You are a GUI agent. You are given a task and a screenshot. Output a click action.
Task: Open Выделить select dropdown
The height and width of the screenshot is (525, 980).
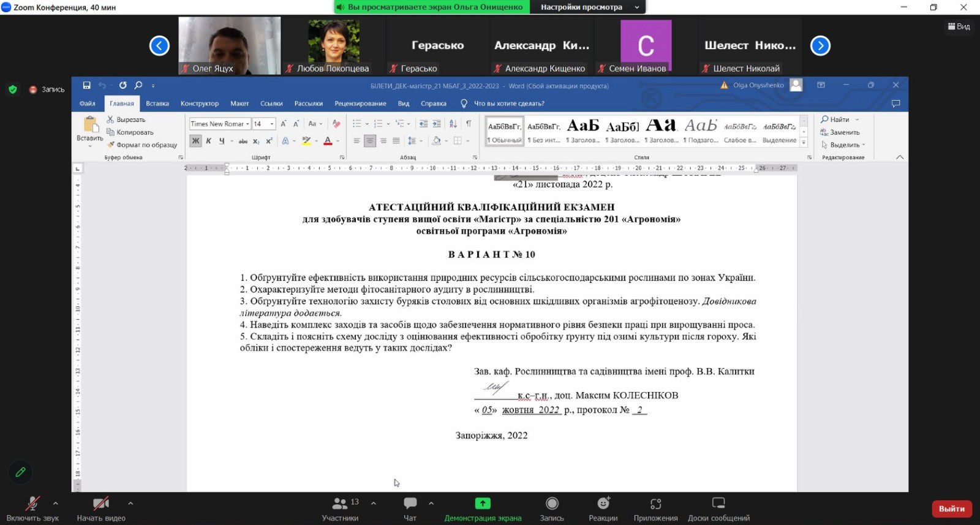point(843,145)
